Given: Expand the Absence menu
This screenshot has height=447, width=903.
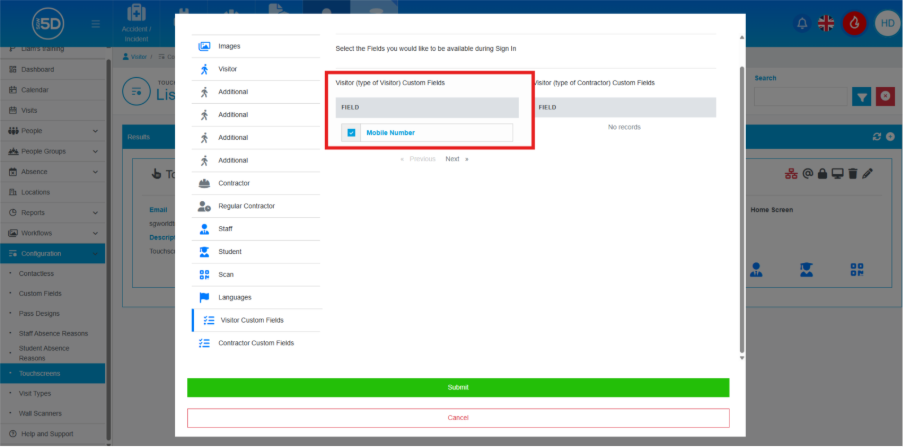Looking at the screenshot, I should pyautogui.click(x=52, y=172).
